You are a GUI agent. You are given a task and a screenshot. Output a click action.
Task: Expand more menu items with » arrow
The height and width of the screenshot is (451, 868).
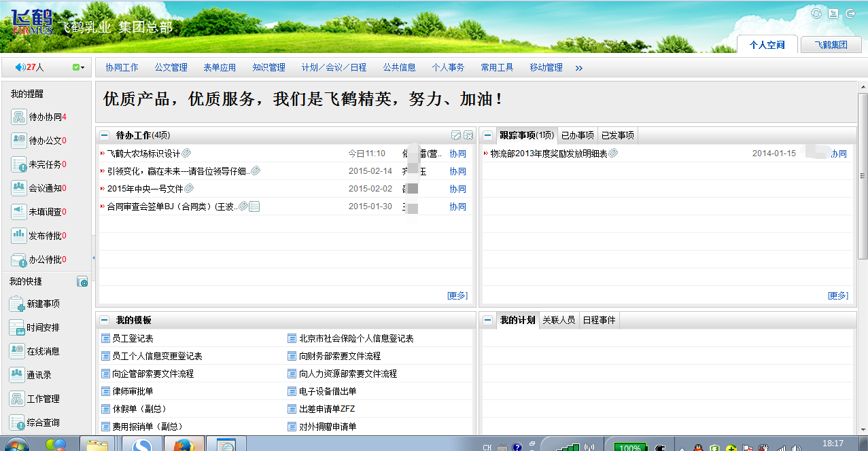point(579,68)
